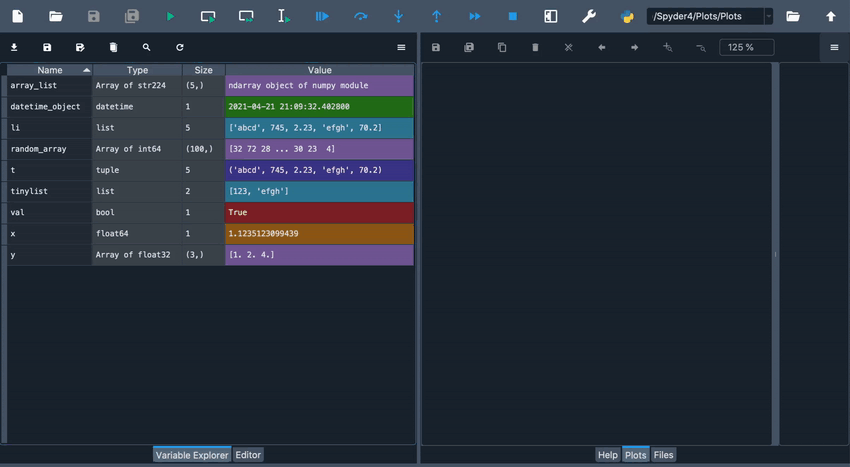The image size is (850, 467).
Task: Remove all plots in Plots pane
Action: [568, 47]
